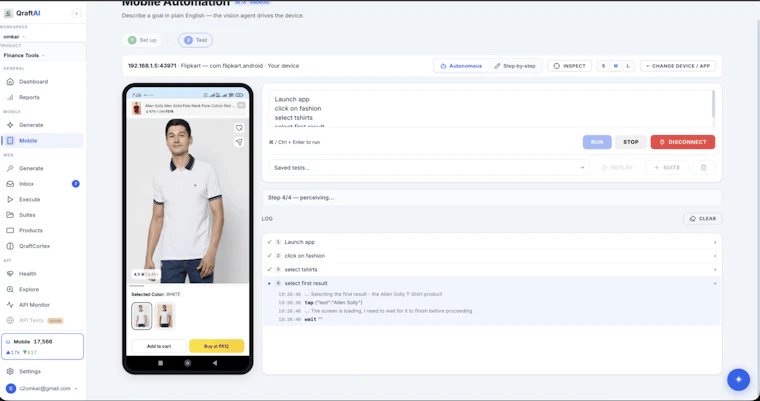Expand the Launch app log row
Image resolution: width=760 pixels, height=401 pixels.
(x=491, y=242)
